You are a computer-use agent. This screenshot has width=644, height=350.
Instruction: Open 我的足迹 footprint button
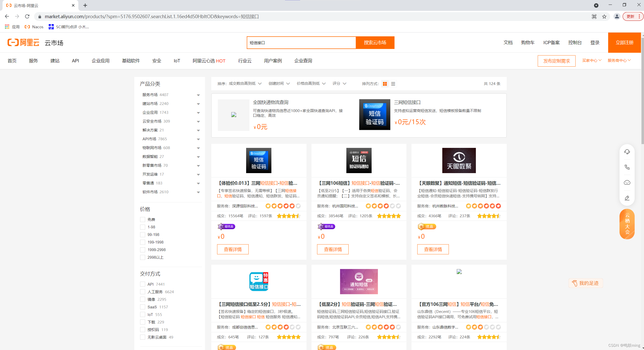[586, 283]
